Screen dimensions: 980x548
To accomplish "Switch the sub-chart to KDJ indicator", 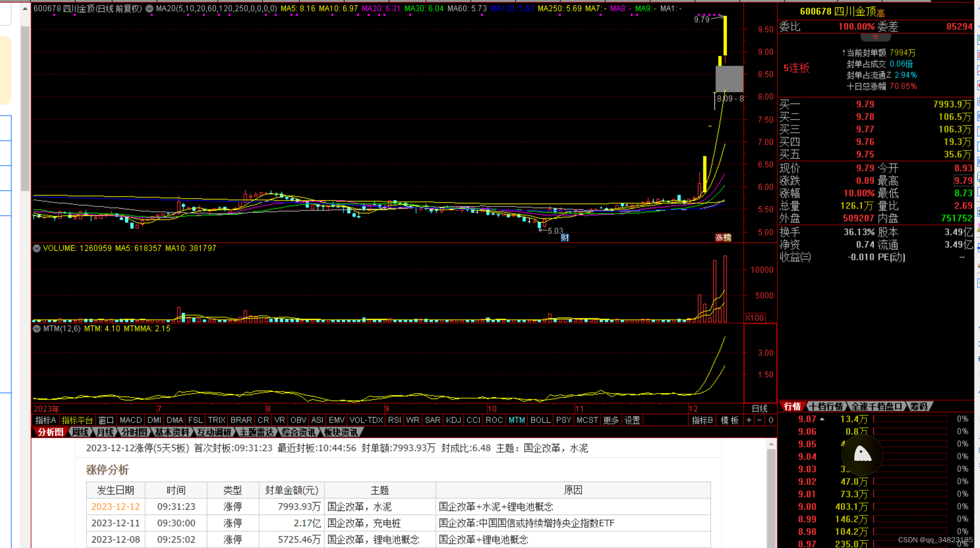I will pyautogui.click(x=453, y=420).
